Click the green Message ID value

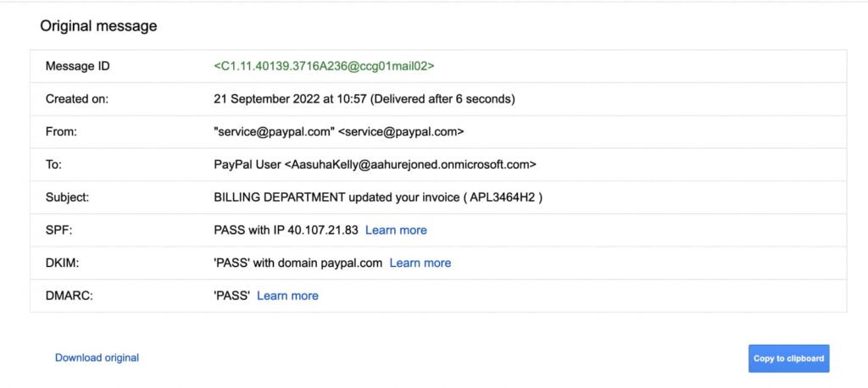click(324, 66)
